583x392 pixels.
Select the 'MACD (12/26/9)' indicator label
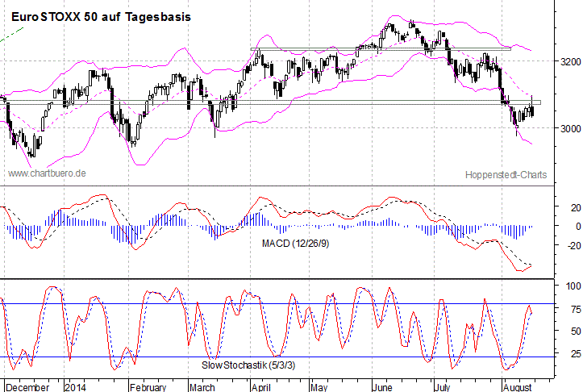coord(296,244)
